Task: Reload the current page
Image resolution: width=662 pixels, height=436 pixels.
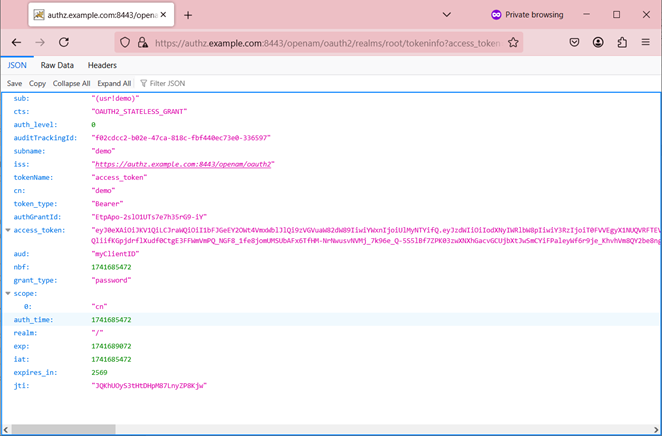Action: [x=64, y=42]
